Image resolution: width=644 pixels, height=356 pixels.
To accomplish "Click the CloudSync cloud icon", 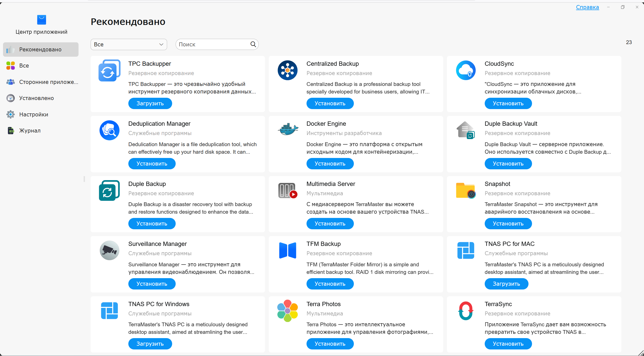I will tap(466, 70).
